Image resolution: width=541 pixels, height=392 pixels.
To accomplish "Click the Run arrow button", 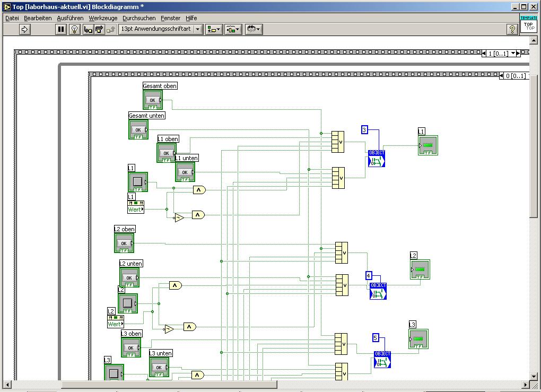I will point(25,29).
